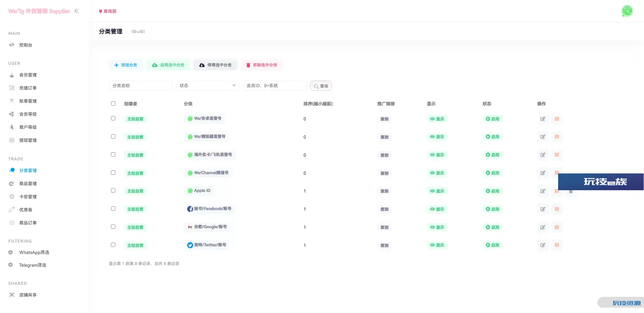644x313 pixels.
Task: Toggle the select-all checkbox in table header
Action: pos(113,104)
